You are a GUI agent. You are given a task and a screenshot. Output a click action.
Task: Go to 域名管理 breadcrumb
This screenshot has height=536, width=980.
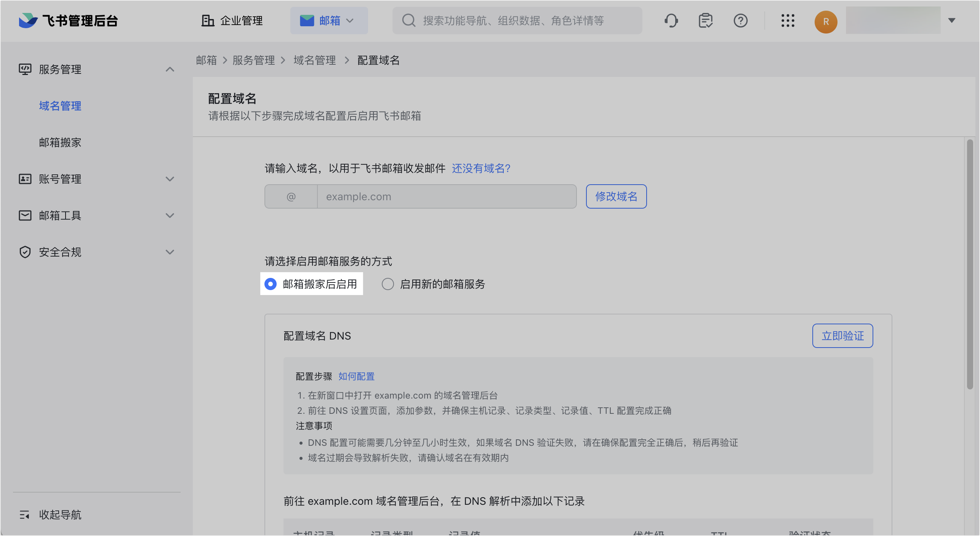point(315,60)
